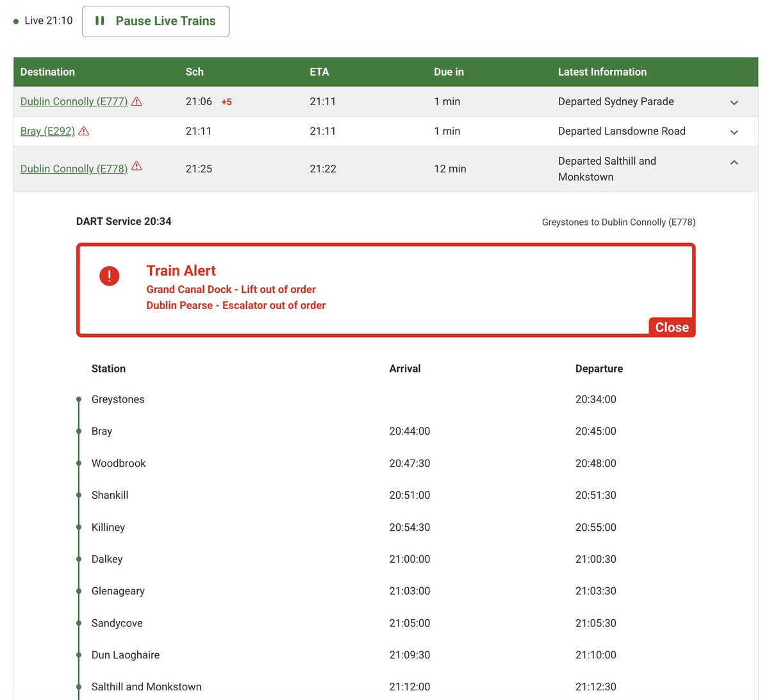Viewport: 769px width, 700px height.
Task: Click the alert icon beside Bray (E292)
Action: 84,131
